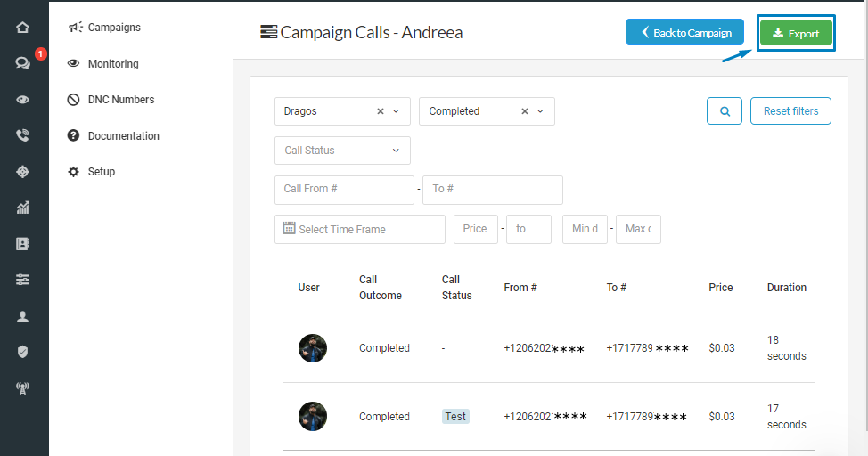868x456 pixels.
Task: Click the Export button
Action: pyautogui.click(x=796, y=34)
